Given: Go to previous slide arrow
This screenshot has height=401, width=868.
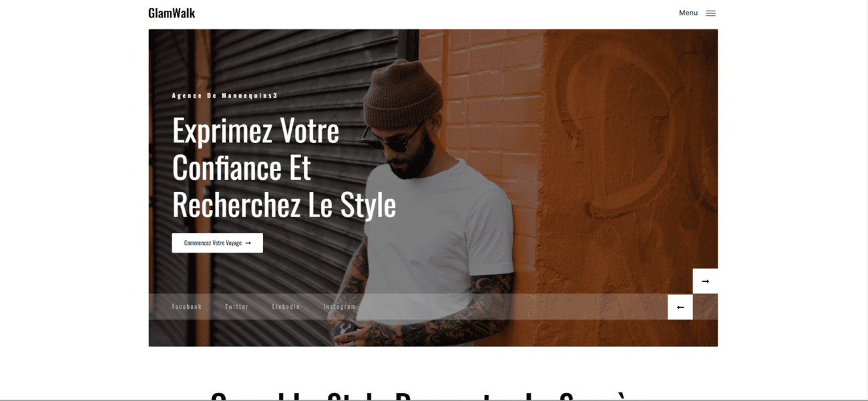Looking at the screenshot, I should click(680, 307).
